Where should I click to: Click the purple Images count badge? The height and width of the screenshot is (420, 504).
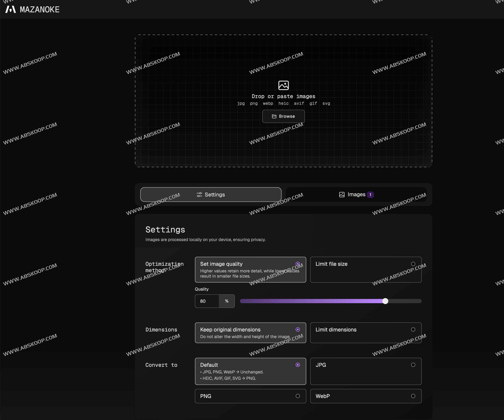pyautogui.click(x=370, y=195)
